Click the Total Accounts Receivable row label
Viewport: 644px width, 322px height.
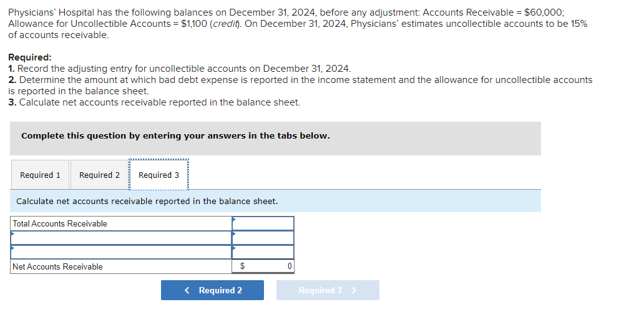click(60, 224)
